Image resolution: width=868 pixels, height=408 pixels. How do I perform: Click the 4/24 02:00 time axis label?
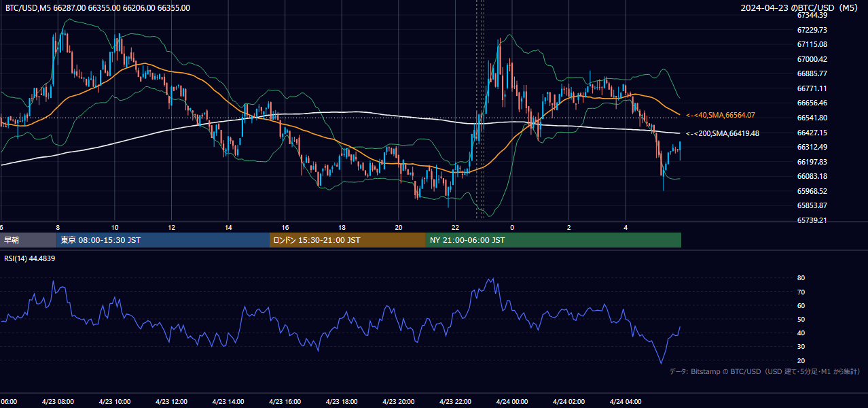(x=569, y=402)
